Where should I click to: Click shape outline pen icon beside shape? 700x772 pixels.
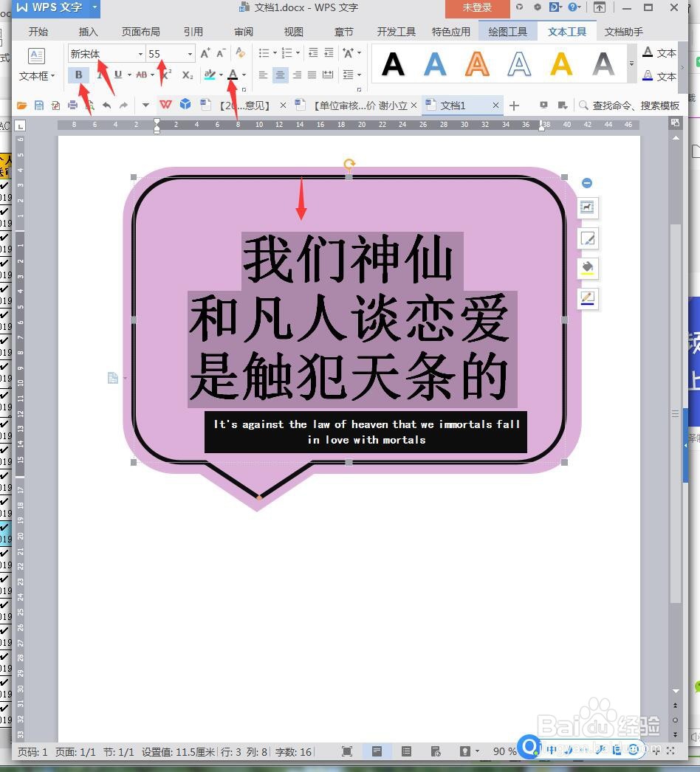click(588, 298)
